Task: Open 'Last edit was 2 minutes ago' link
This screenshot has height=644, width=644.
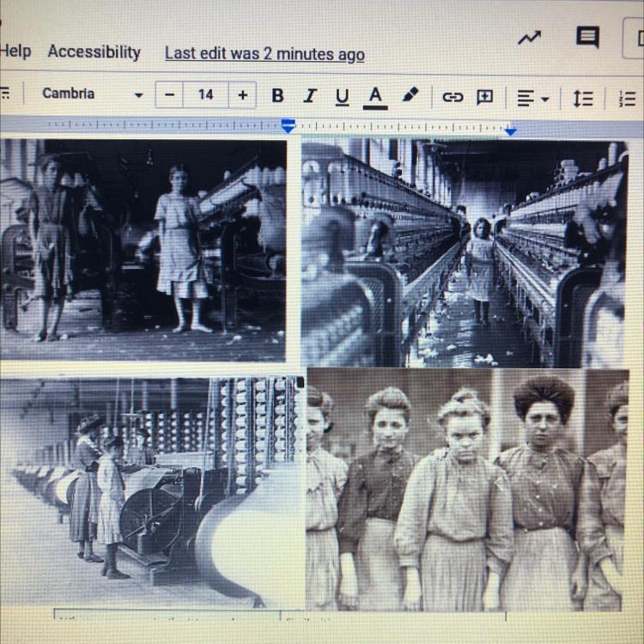Action: 264,54
